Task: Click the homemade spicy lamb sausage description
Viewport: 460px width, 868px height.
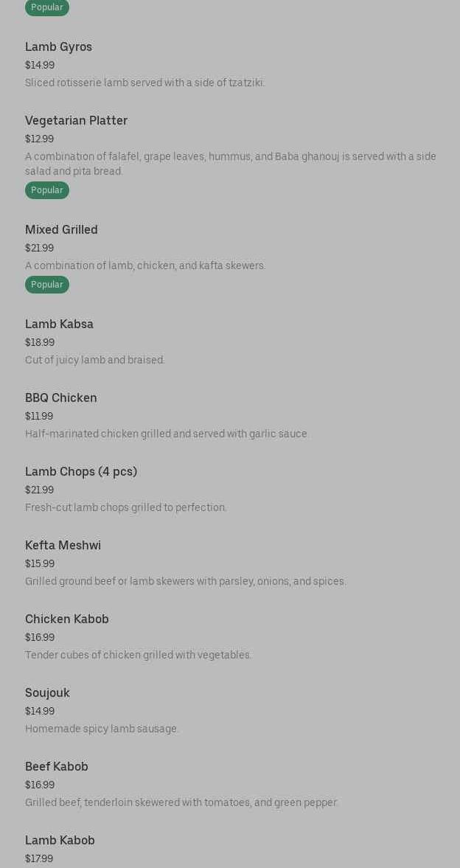Action: pyautogui.click(x=102, y=729)
